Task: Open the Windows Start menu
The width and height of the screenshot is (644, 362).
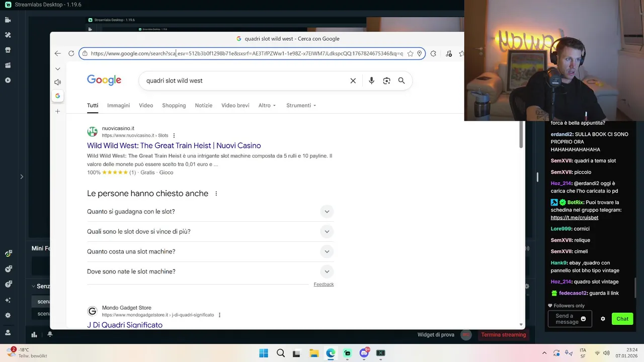Action: pyautogui.click(x=264, y=353)
